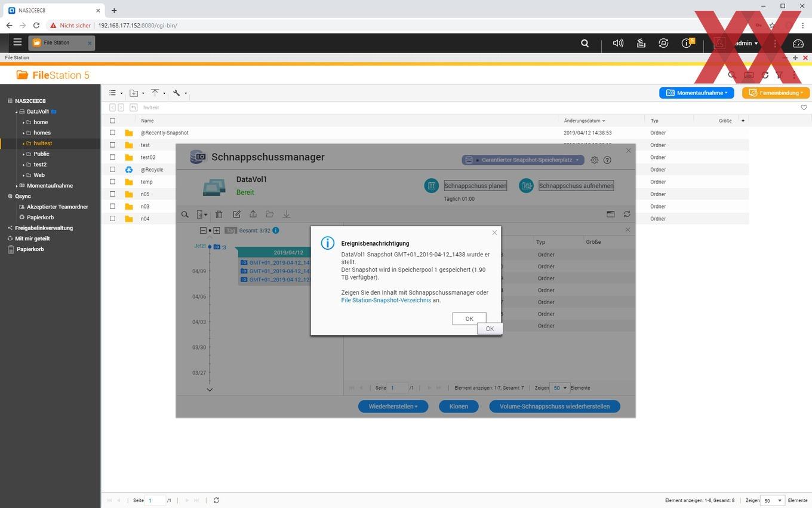Open Zeigen 50 dropdown in bottom pager
The image size is (812, 508).
click(x=771, y=500)
